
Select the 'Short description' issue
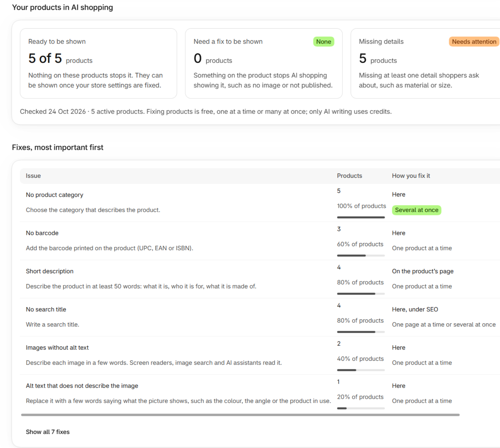[x=50, y=271]
